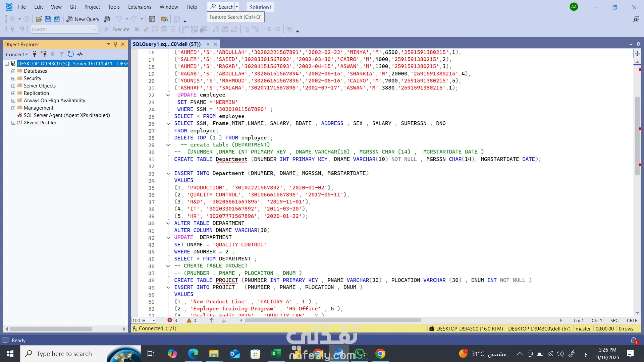Refresh Object Explorer with circular arrow icon

tap(70, 54)
